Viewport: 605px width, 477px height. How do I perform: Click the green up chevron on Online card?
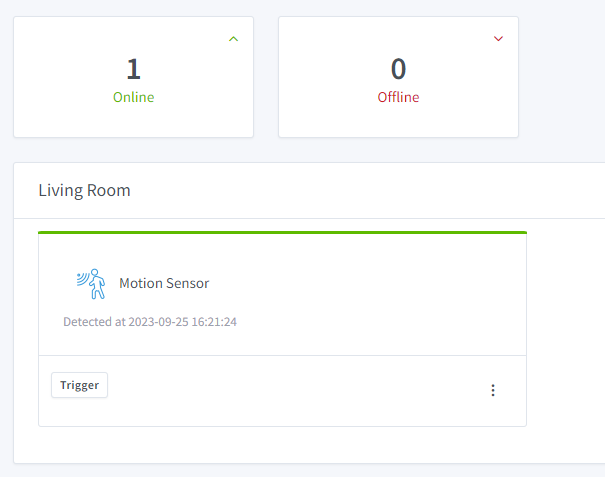(x=233, y=39)
